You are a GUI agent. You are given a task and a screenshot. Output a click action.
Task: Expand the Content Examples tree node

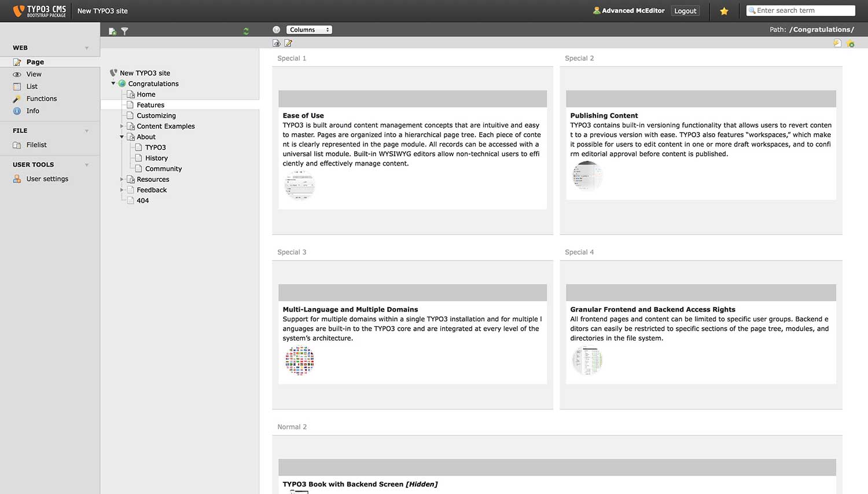click(x=122, y=126)
